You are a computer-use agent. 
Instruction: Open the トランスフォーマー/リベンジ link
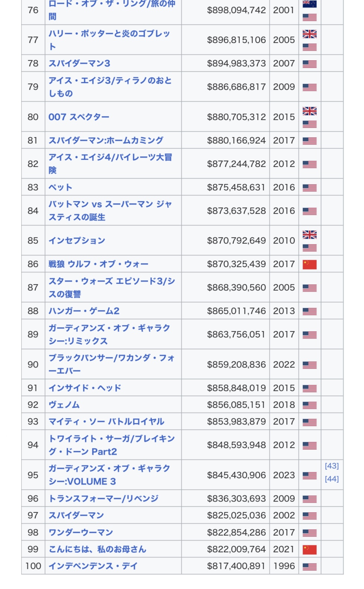103,499
